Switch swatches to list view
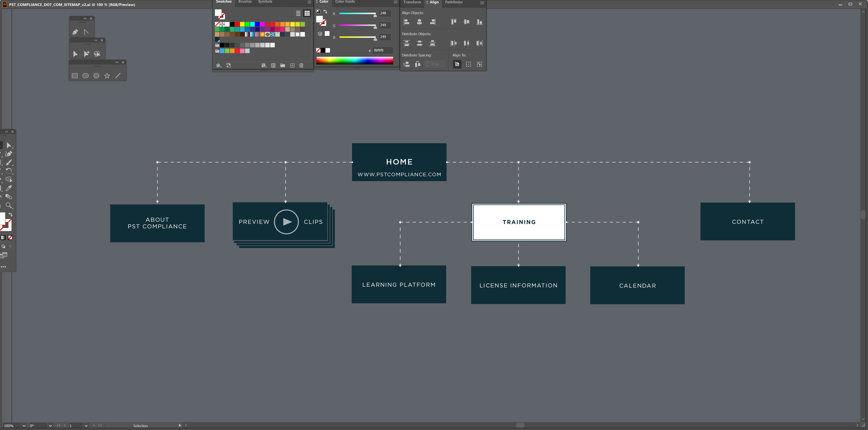868x430 pixels. [x=298, y=13]
